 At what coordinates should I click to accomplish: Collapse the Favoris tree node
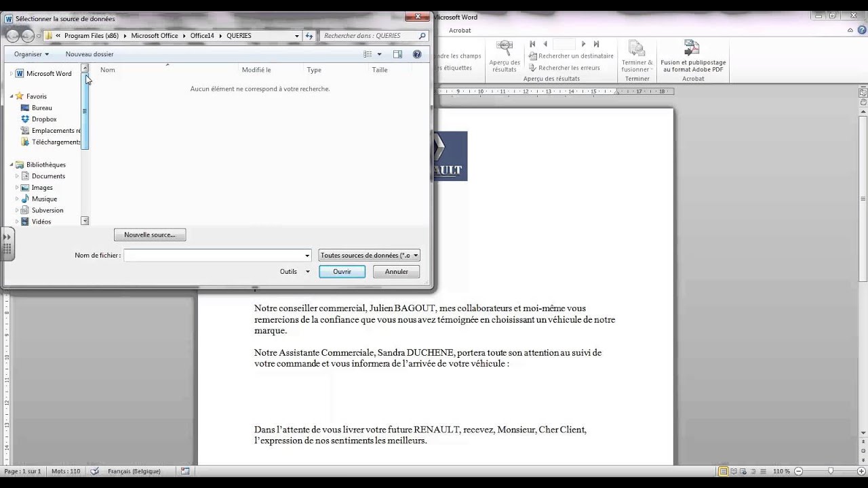pyautogui.click(x=12, y=96)
